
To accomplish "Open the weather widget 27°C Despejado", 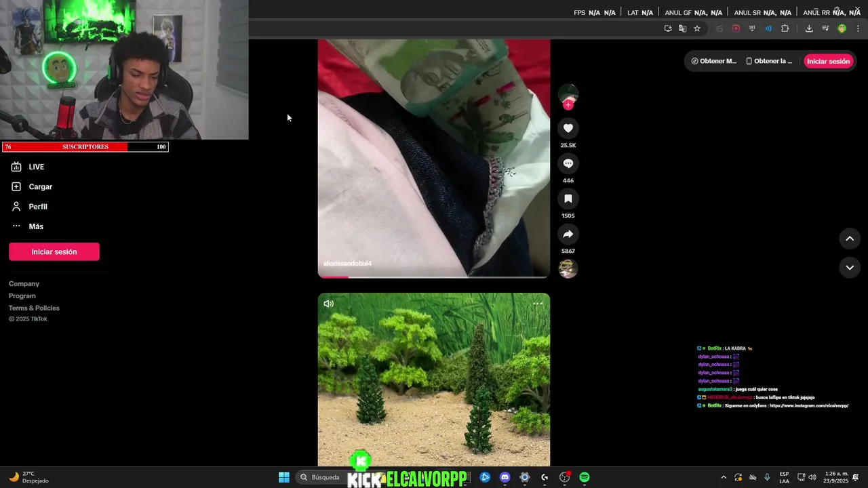I will 28,477.
